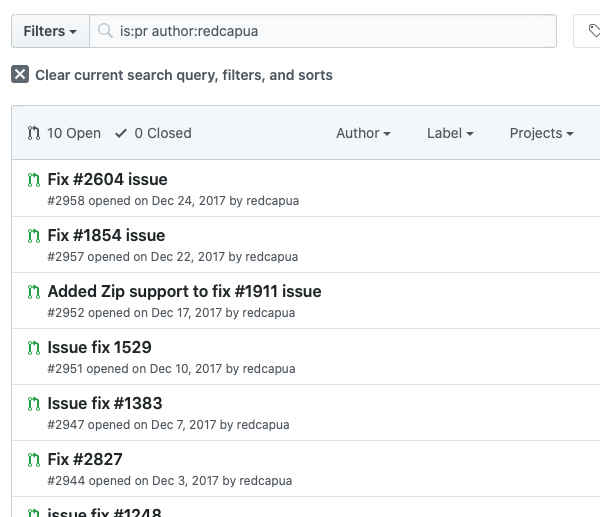
Task: Expand the Label filter menu
Action: tap(449, 133)
